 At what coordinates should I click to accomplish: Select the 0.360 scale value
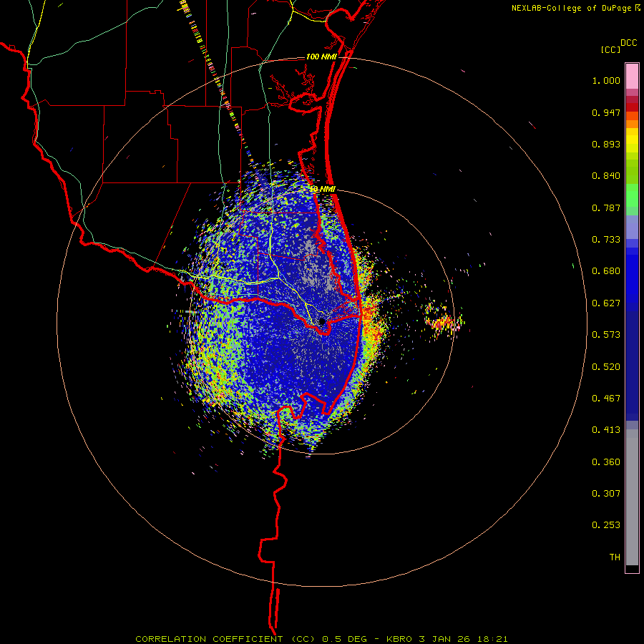(606, 462)
